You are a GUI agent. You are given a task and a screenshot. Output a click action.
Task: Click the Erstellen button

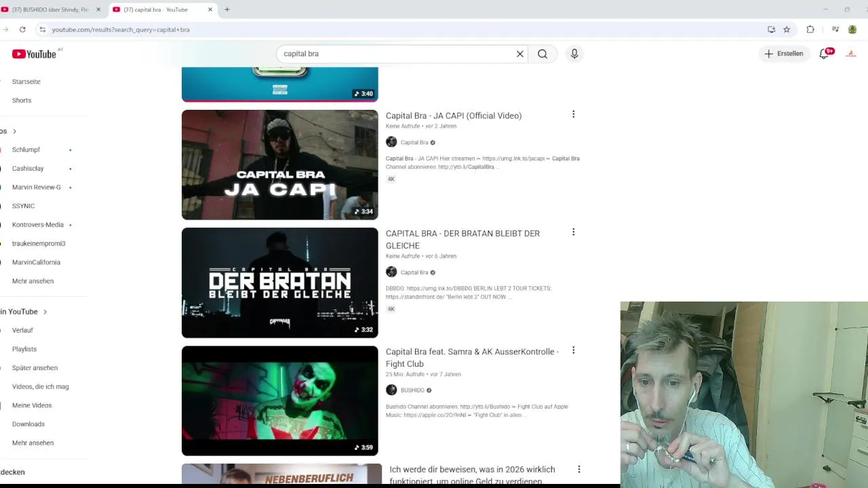(x=784, y=54)
